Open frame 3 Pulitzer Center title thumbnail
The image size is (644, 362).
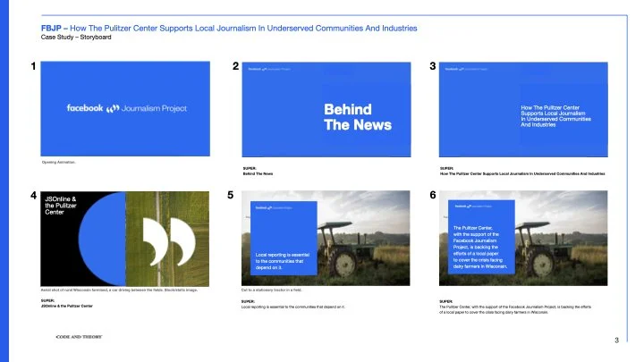click(x=523, y=109)
